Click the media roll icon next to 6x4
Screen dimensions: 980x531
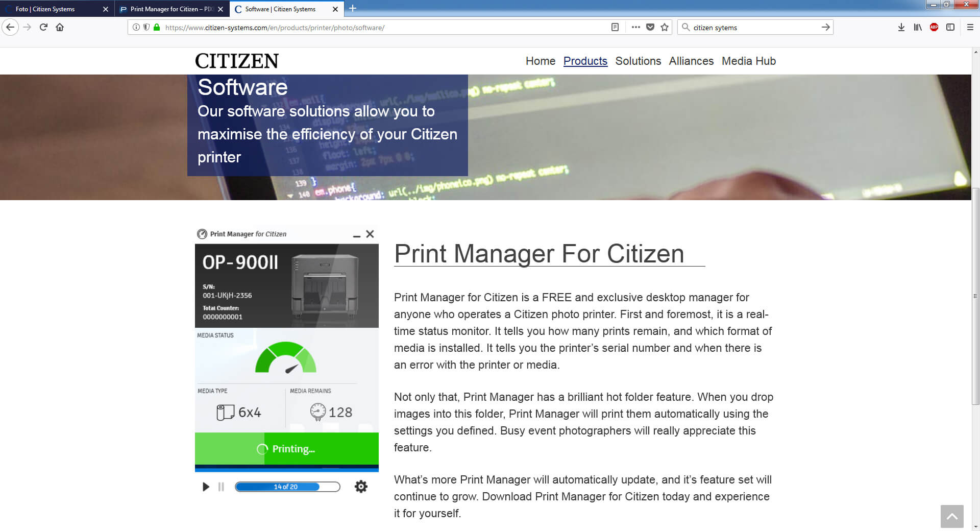click(x=225, y=412)
